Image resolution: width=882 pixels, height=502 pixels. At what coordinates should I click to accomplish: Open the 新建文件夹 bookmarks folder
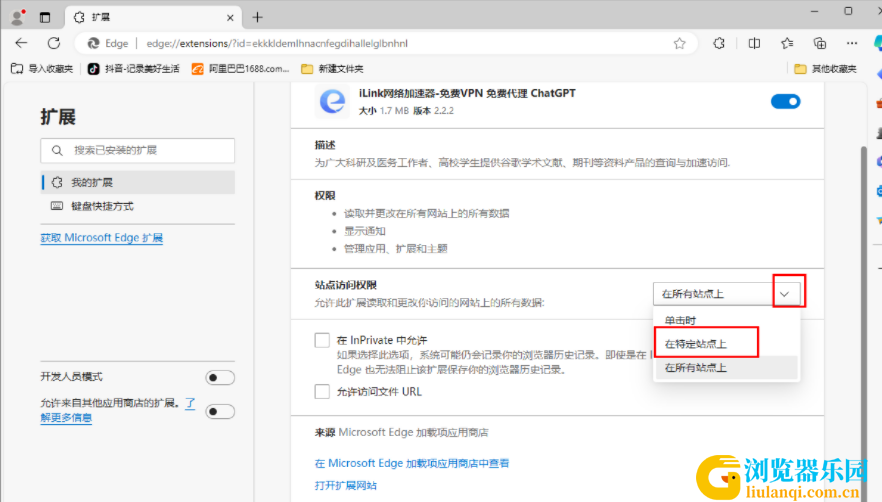[332, 69]
